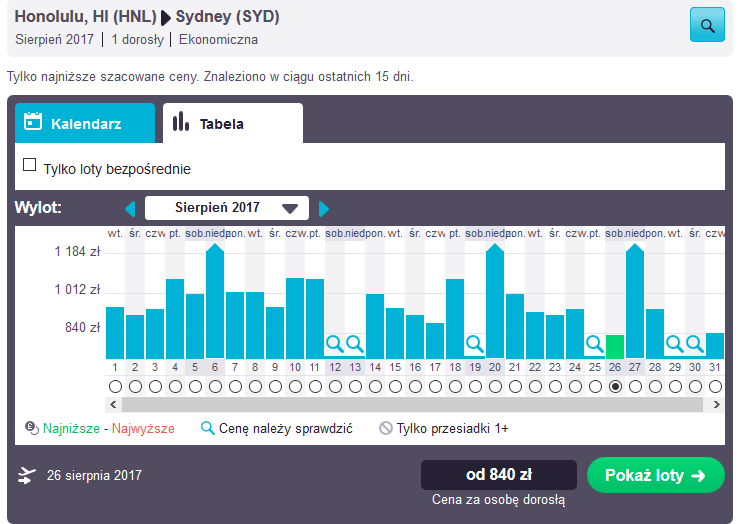Check price magnifier icon for day 13
Image resolution: width=738 pixels, height=524 pixels.
pyautogui.click(x=355, y=344)
